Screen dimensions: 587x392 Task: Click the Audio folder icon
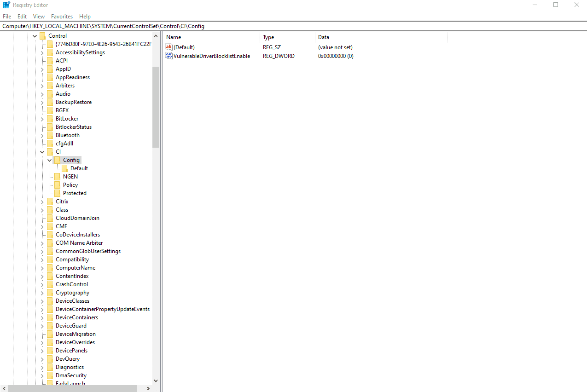coord(50,93)
